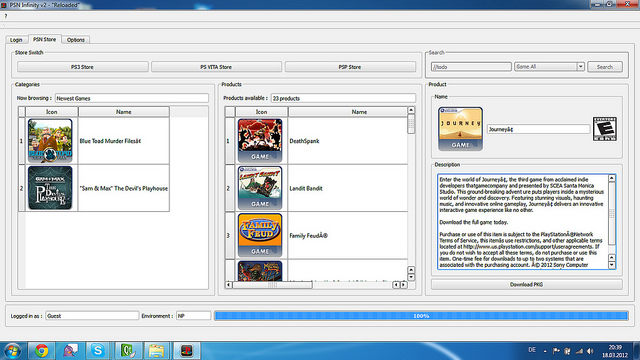Image resolution: width=640 pixels, height=360 pixels.
Task: Click the search text input field
Action: pyautogui.click(x=471, y=67)
